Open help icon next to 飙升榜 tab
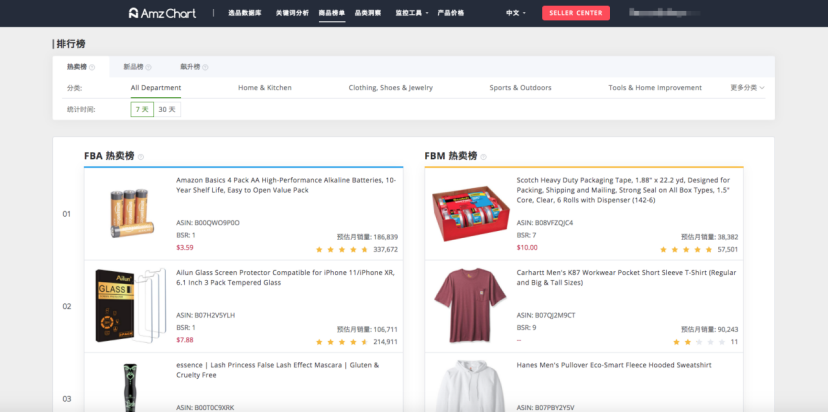The image size is (829, 412). [205, 67]
